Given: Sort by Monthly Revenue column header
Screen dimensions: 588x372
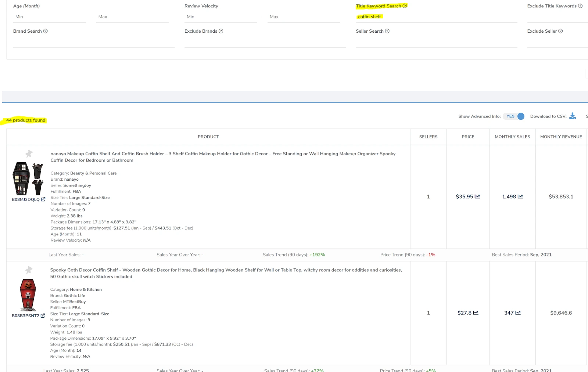Looking at the screenshot, I should [561, 137].
